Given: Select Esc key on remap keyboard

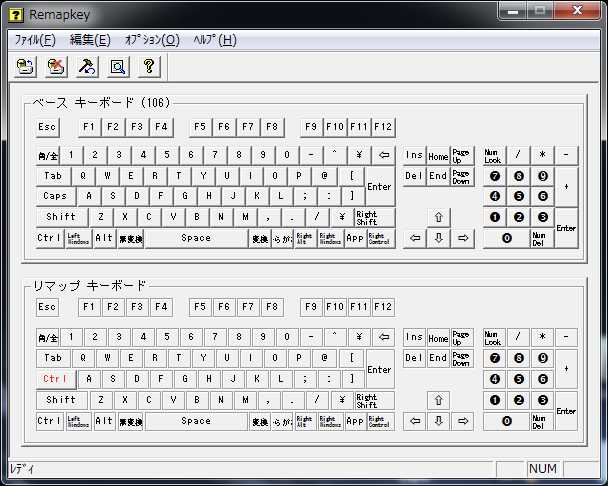Looking at the screenshot, I should coord(47,307).
